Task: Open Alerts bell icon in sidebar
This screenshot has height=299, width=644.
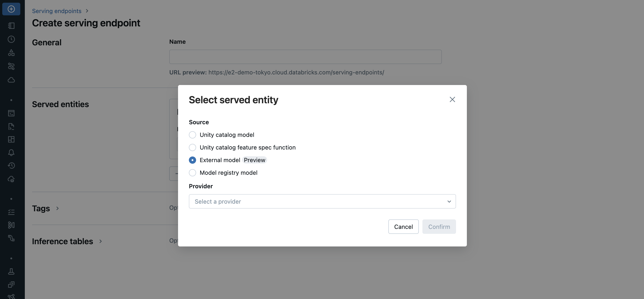Action: tap(11, 153)
